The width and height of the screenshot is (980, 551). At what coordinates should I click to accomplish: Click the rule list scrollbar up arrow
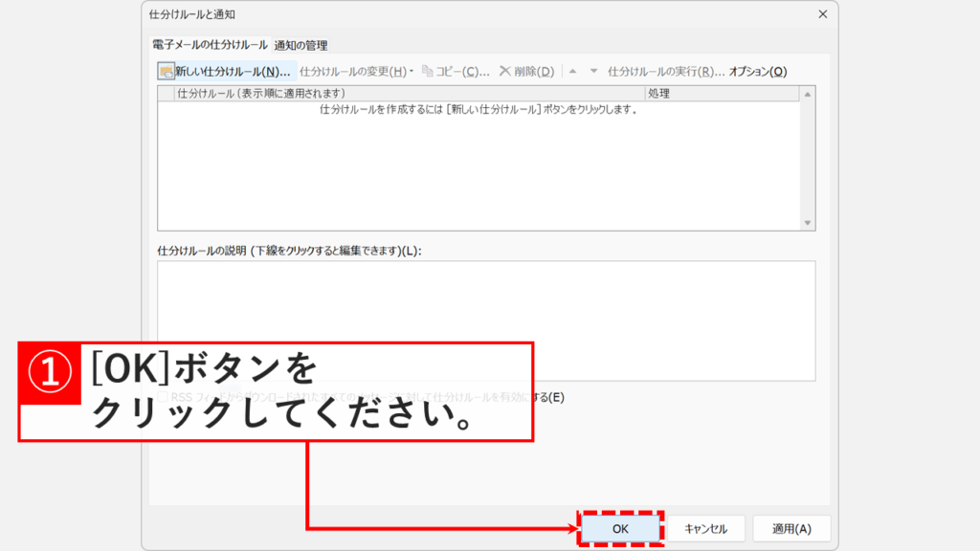click(x=808, y=95)
